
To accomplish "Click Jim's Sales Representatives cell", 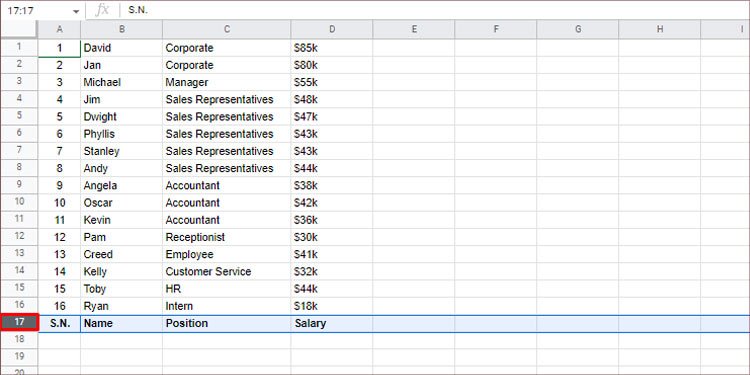I will coord(227,99).
